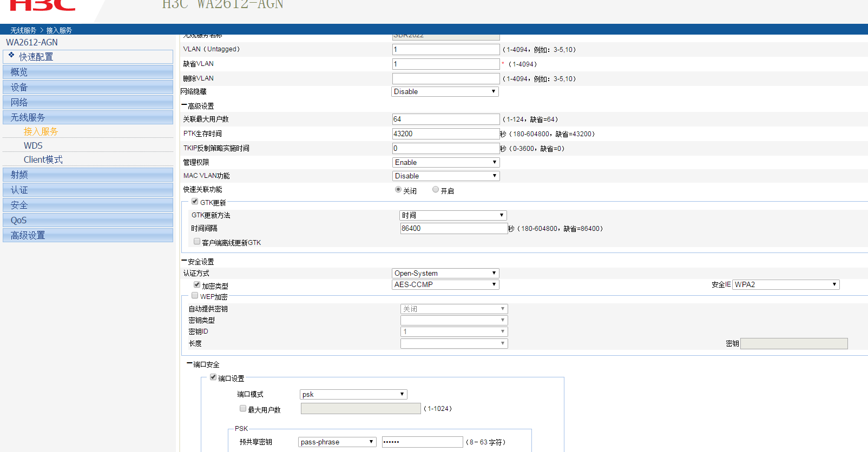Click 接入服务 in the breadcrumb bar
868x452 pixels.
[x=59, y=30]
